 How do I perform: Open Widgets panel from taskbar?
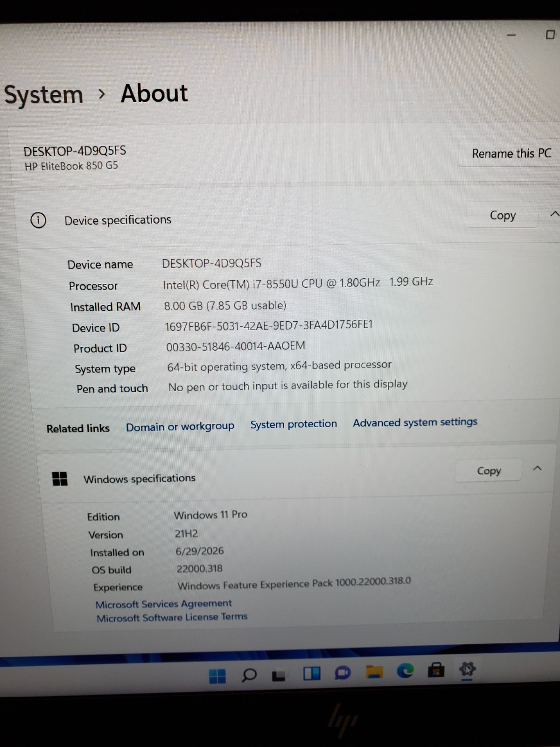coord(312,673)
